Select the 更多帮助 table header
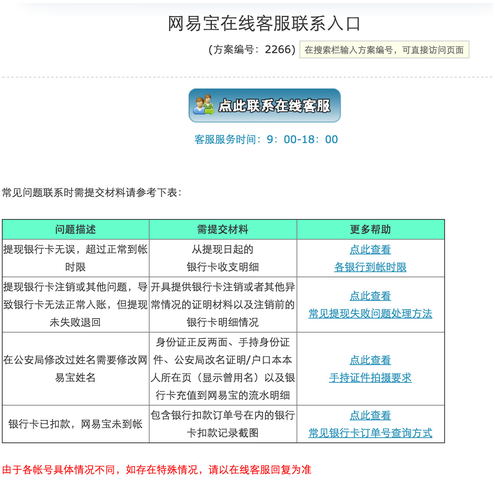The image size is (495, 480). [x=370, y=229]
